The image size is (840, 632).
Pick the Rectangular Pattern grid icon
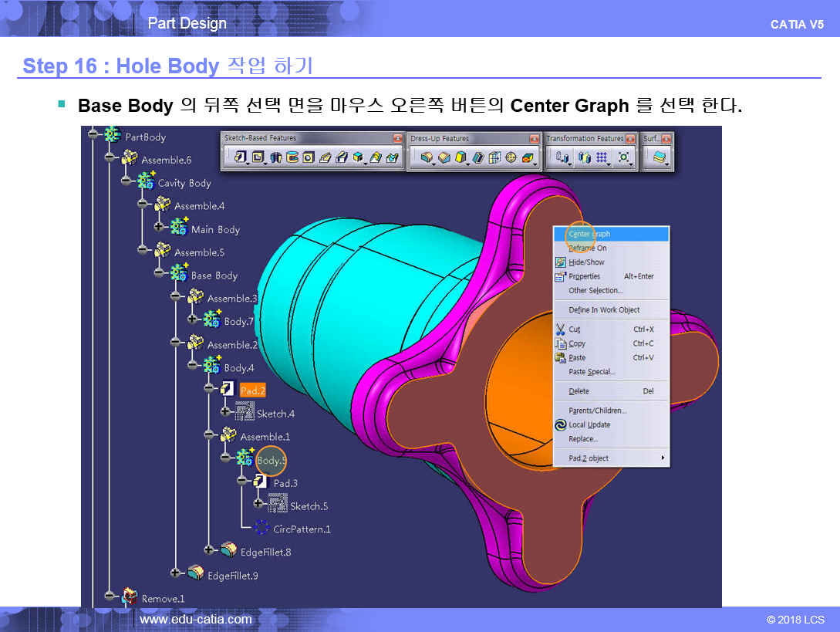[602, 157]
